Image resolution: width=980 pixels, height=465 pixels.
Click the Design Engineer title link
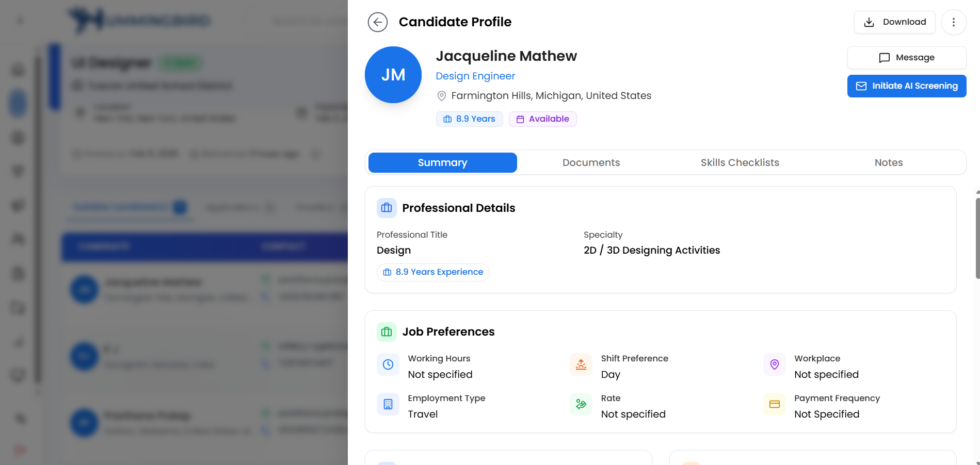tap(475, 76)
